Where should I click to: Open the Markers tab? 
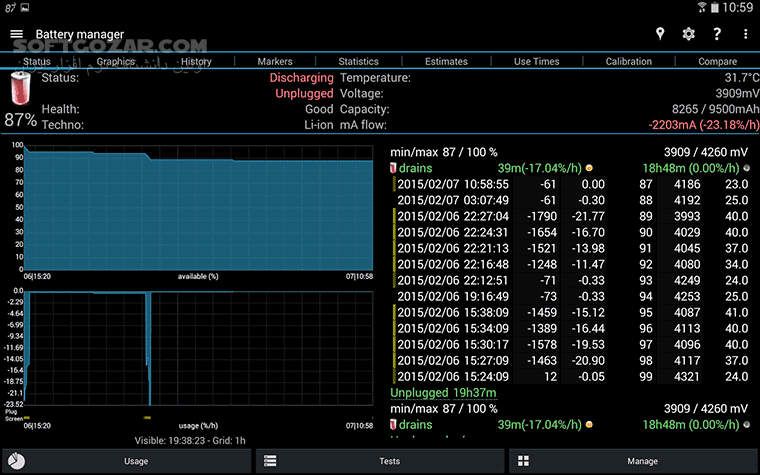(x=275, y=61)
